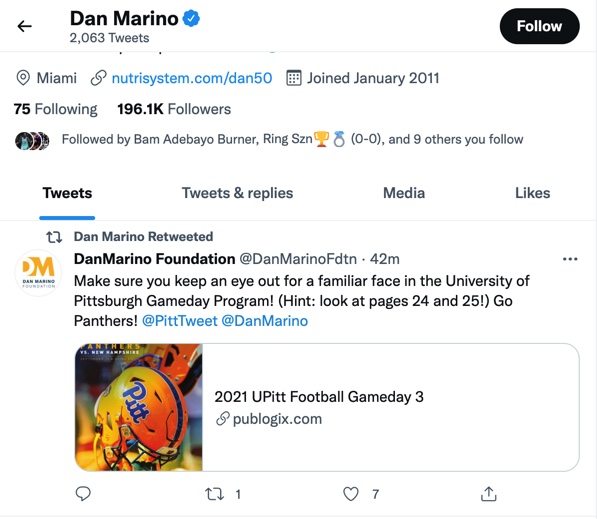
Task: Click the verified badge next to Dan Marino
Action: tap(191, 18)
